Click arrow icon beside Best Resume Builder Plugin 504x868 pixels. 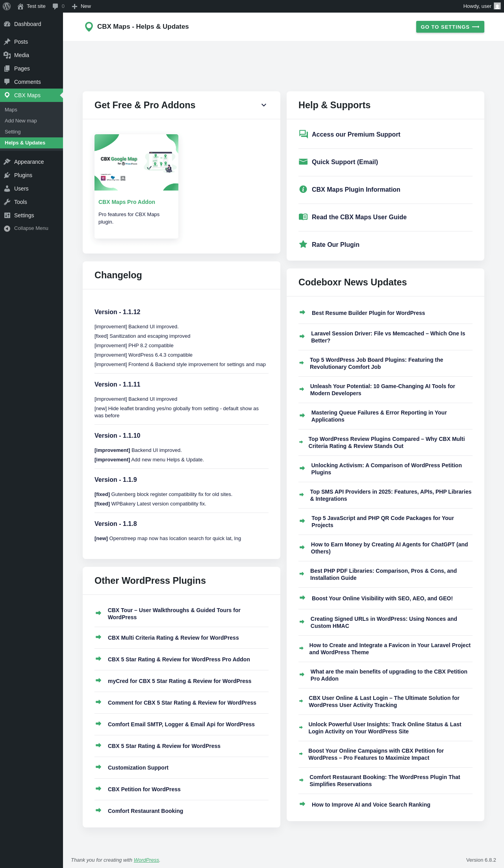coord(302,313)
